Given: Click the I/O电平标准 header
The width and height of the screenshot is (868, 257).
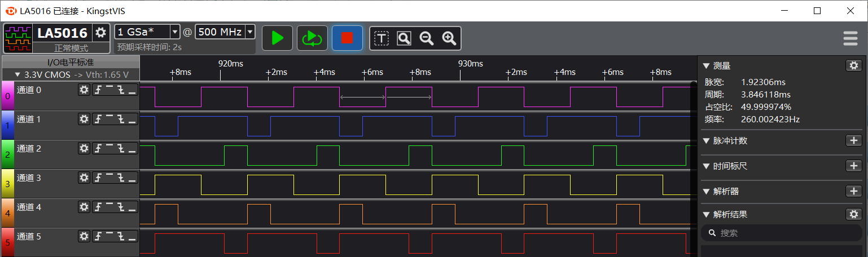Looking at the screenshot, I should [x=71, y=62].
